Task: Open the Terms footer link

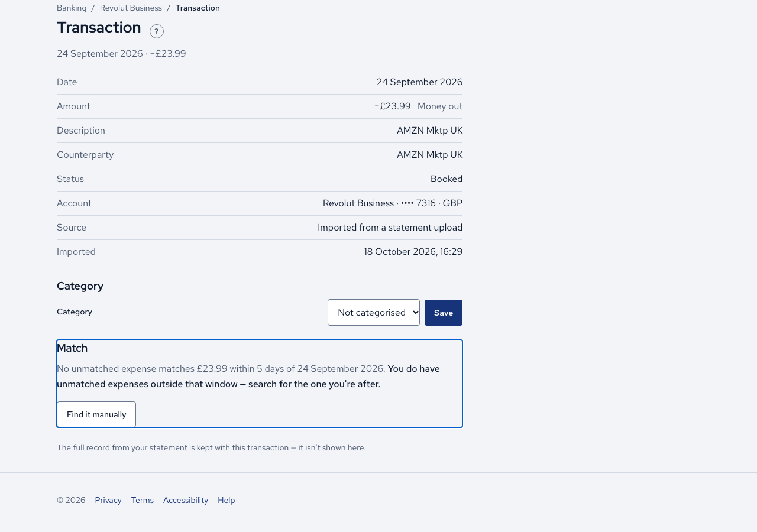Action: click(143, 500)
